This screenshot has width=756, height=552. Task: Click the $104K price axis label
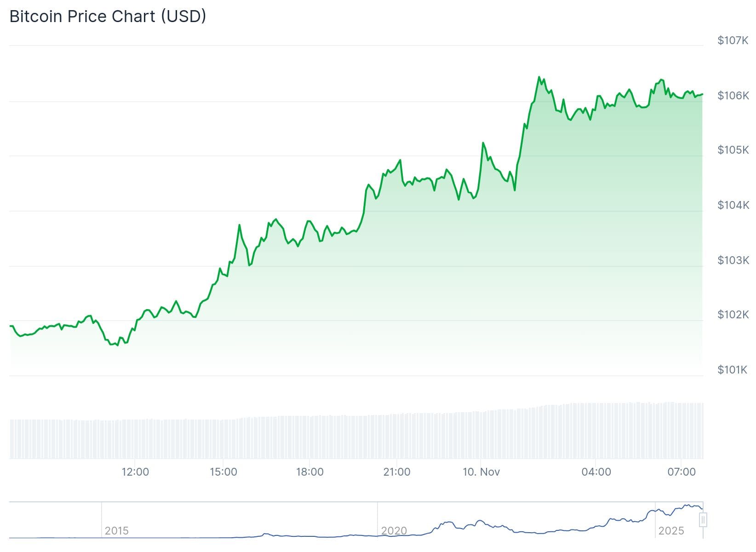(733, 205)
